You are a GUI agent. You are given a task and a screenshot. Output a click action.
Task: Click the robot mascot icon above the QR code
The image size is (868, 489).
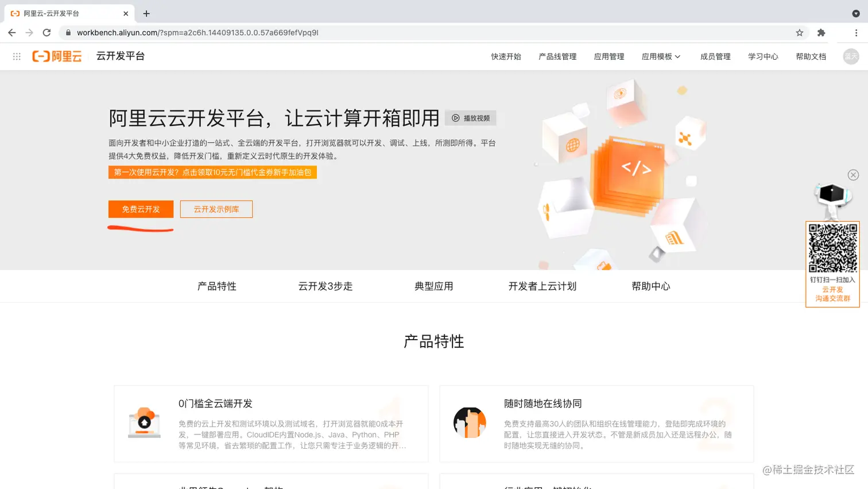[x=832, y=198]
